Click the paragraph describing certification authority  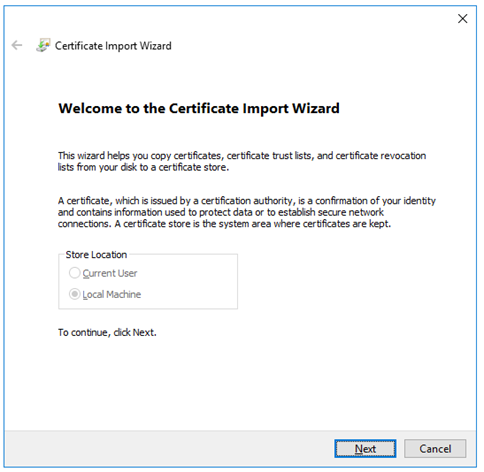(x=247, y=212)
